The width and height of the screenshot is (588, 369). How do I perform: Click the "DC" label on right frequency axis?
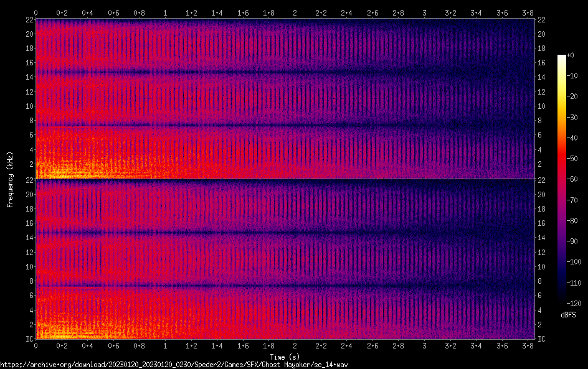(543, 339)
